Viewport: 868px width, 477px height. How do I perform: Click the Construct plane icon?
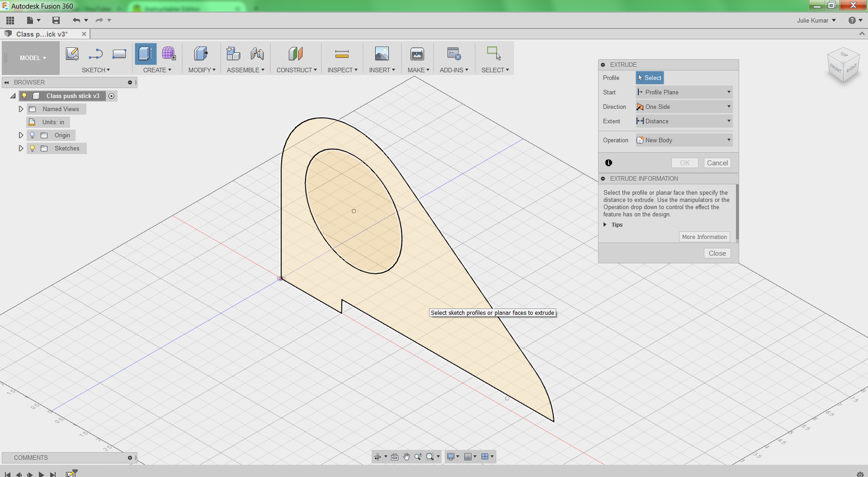(x=296, y=54)
